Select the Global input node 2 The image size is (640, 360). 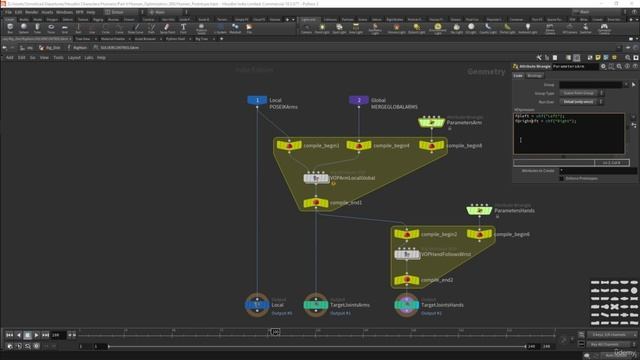point(359,100)
